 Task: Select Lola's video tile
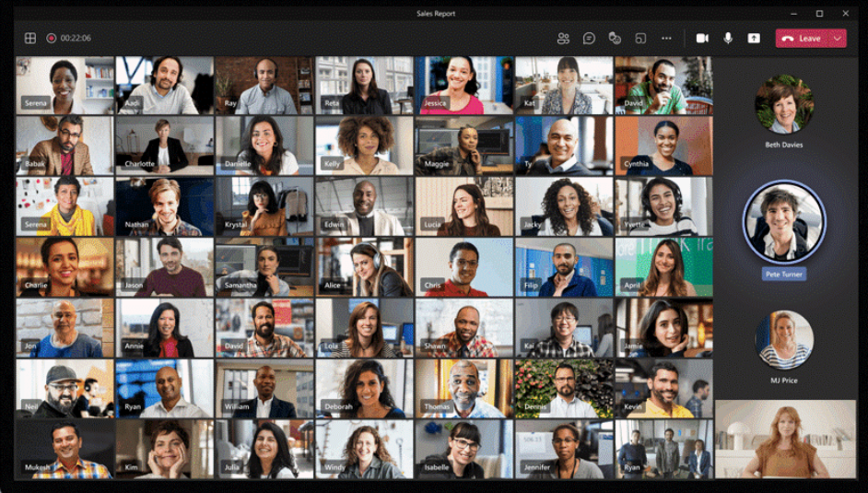click(364, 328)
